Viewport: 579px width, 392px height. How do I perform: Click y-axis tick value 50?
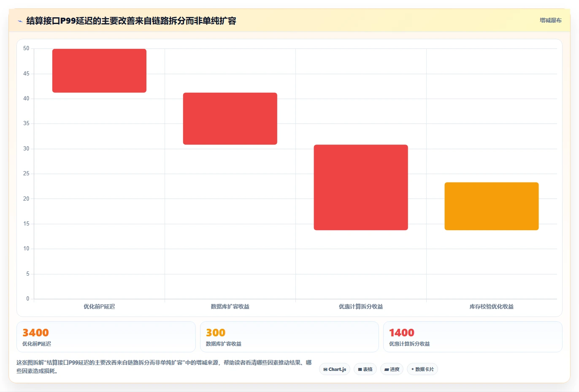[26, 48]
